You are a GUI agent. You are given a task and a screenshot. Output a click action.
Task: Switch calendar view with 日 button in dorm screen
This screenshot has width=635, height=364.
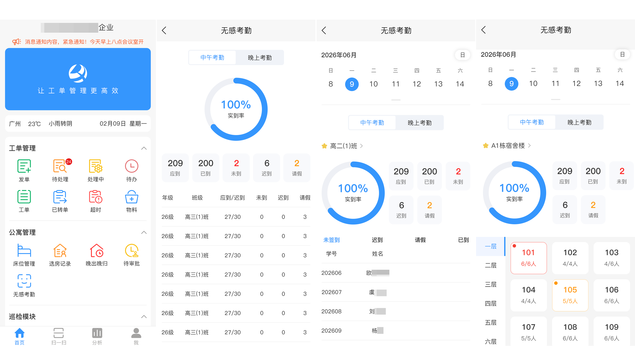[622, 54]
